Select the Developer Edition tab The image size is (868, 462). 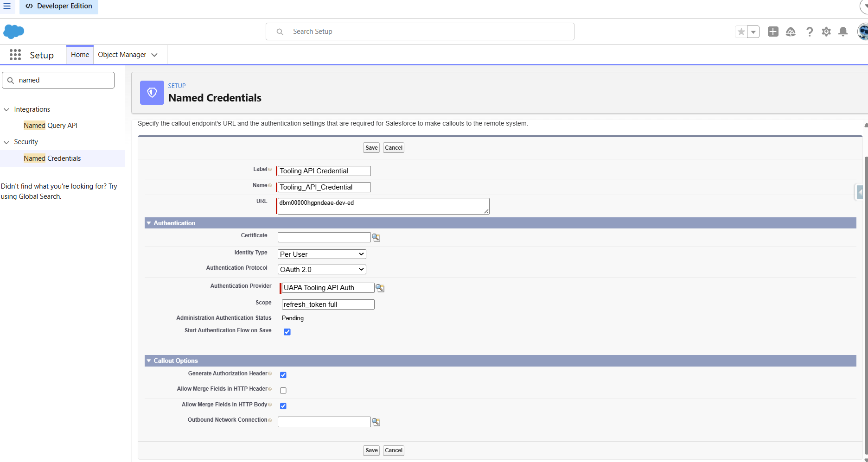coord(59,6)
